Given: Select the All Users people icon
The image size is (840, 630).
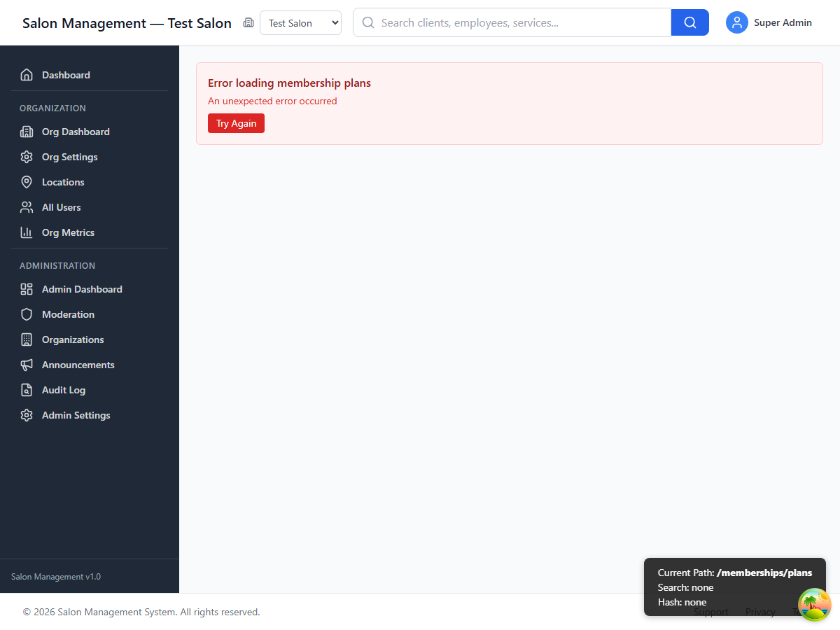Looking at the screenshot, I should coord(26,207).
